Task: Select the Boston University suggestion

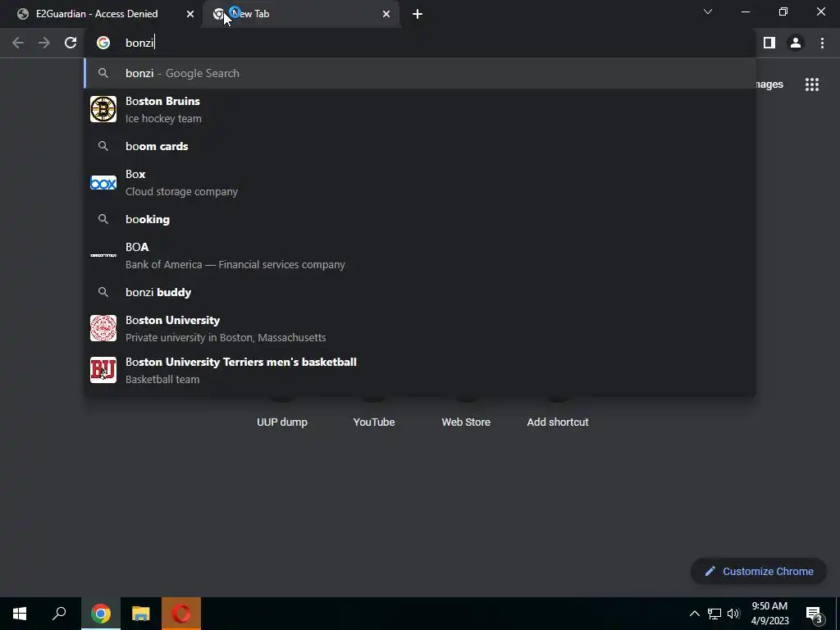Action: [420, 328]
